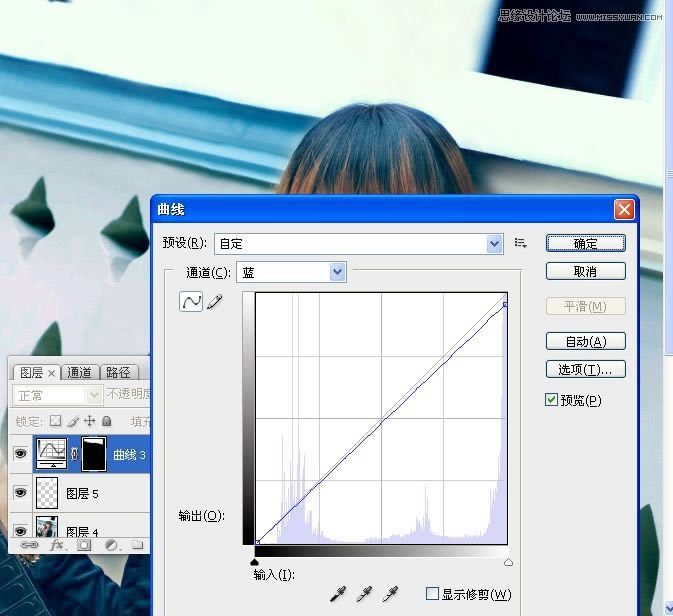Image resolution: width=673 pixels, height=616 pixels.
Task: Click the add layer mask icon
Action: coord(84,546)
